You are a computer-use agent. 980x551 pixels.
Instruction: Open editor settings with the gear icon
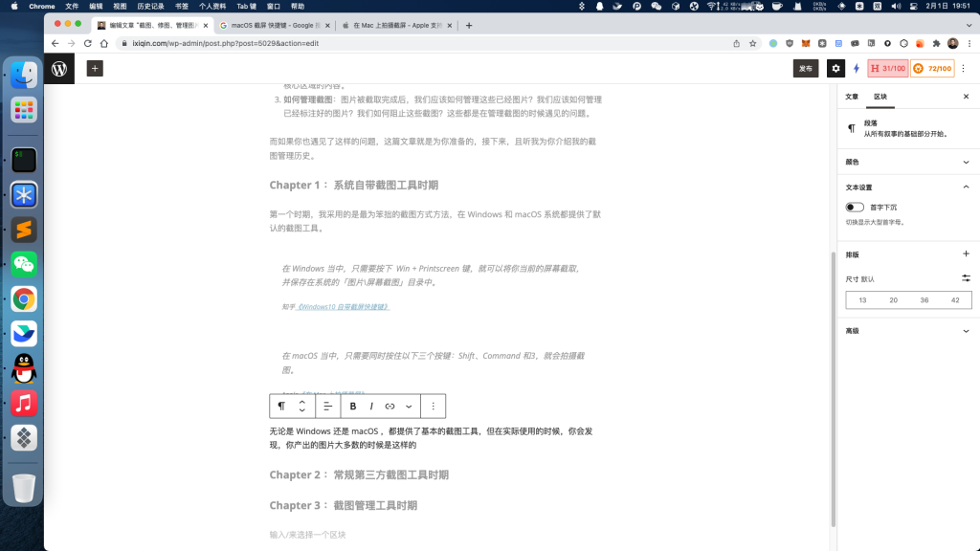(x=835, y=68)
